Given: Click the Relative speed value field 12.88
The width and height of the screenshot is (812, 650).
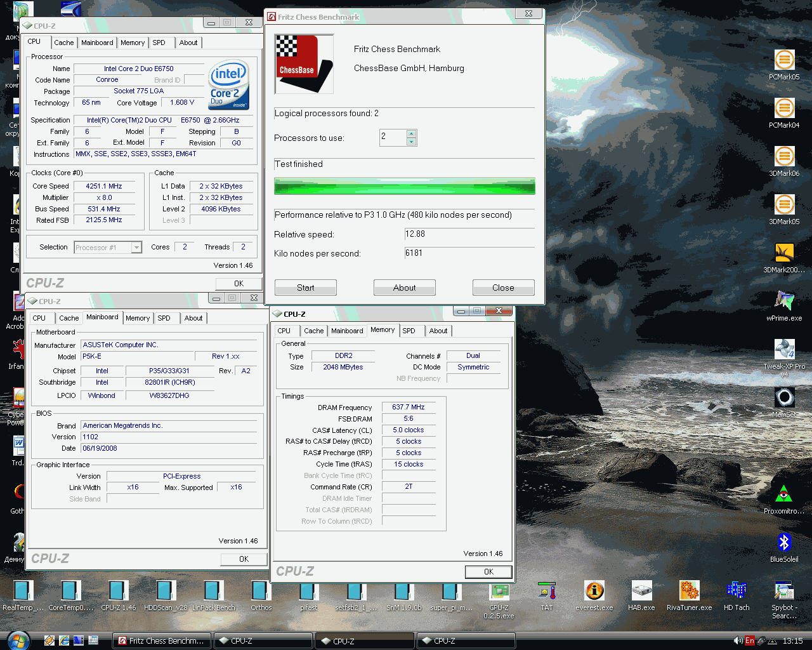Looking at the screenshot, I should pos(469,234).
